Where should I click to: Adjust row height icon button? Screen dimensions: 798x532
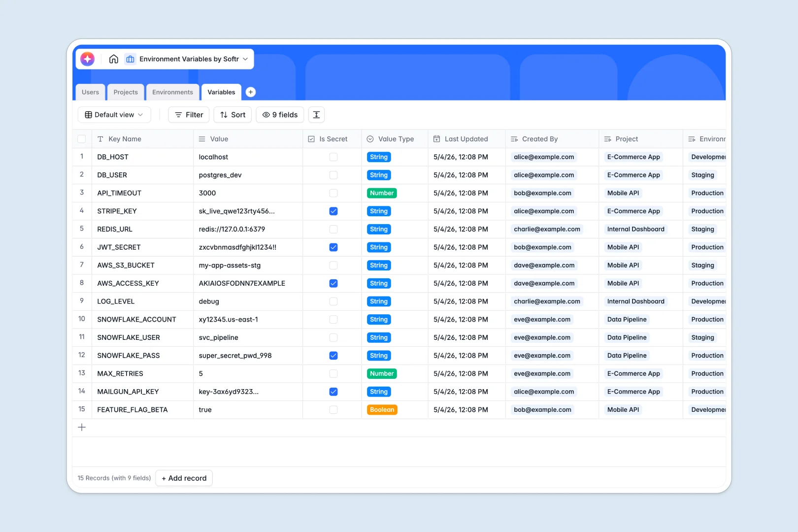click(x=316, y=115)
